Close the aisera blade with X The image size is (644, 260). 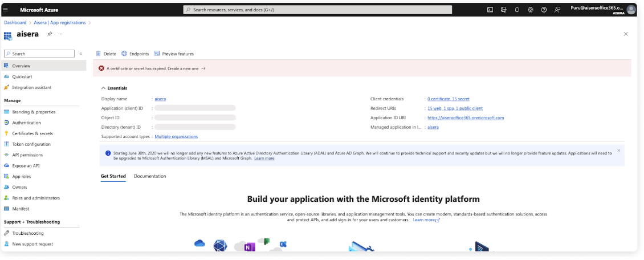[626, 34]
